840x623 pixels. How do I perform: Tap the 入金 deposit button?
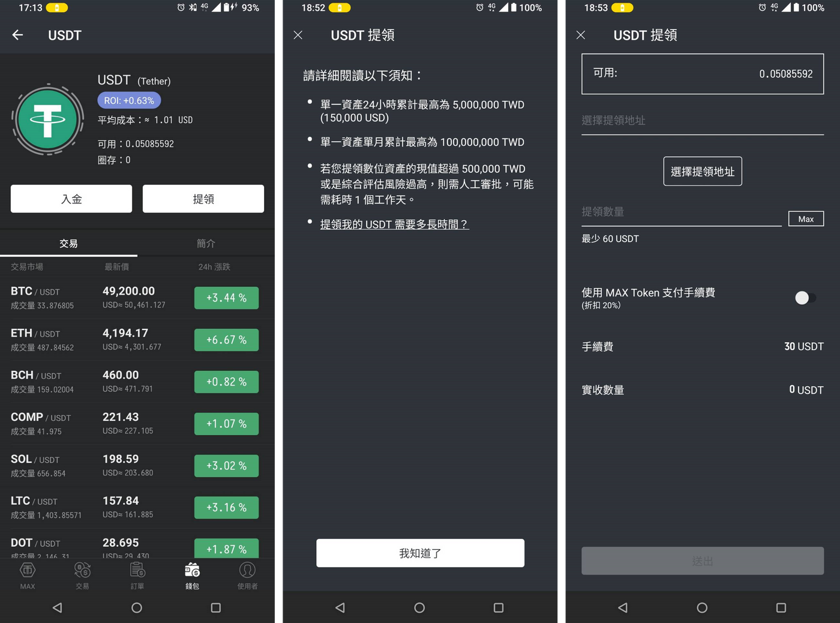click(71, 199)
